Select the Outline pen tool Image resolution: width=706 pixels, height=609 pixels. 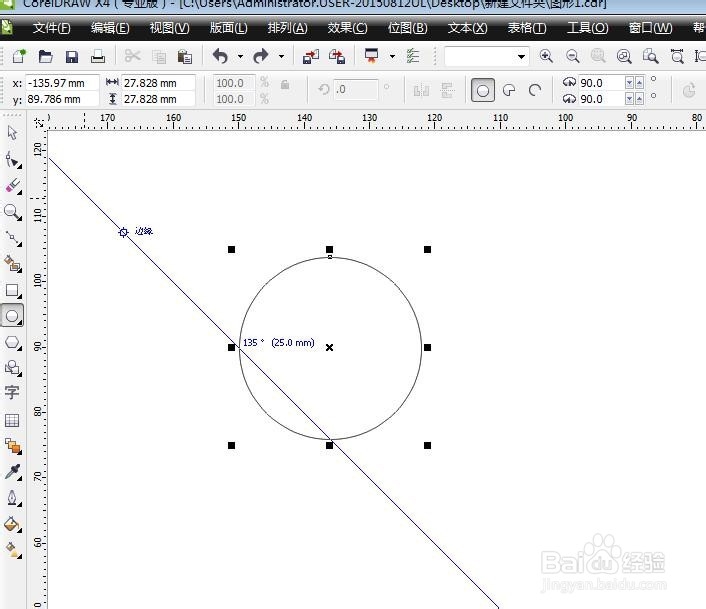[13, 498]
